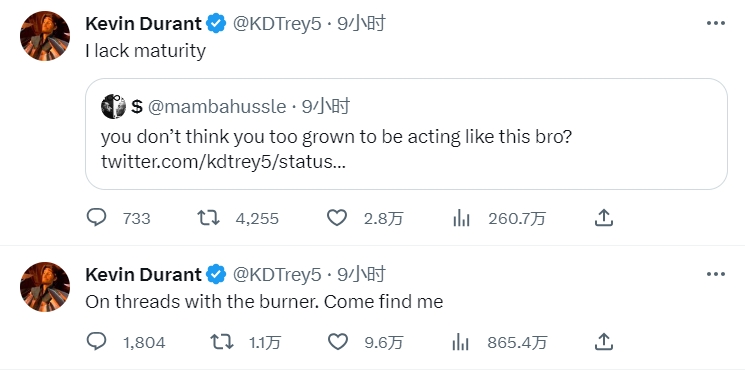
Task: Like the "On threads with the burner" tweet
Action: tap(337, 342)
